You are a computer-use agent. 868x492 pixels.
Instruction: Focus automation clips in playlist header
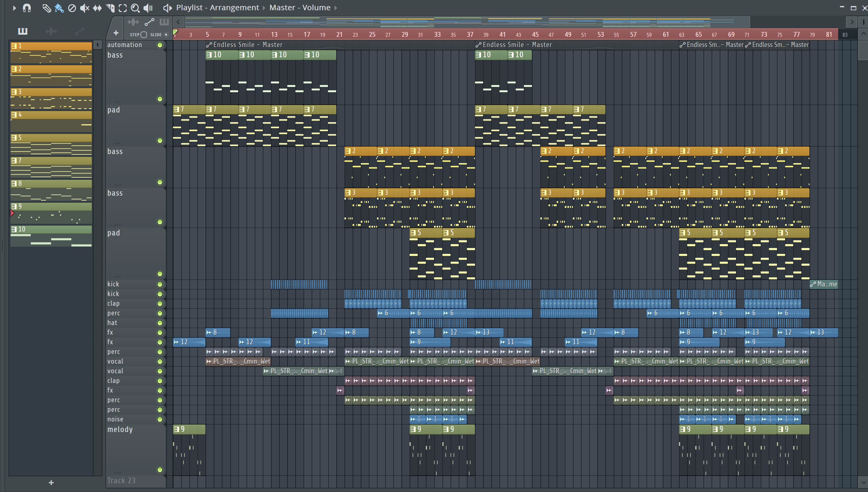149,22
